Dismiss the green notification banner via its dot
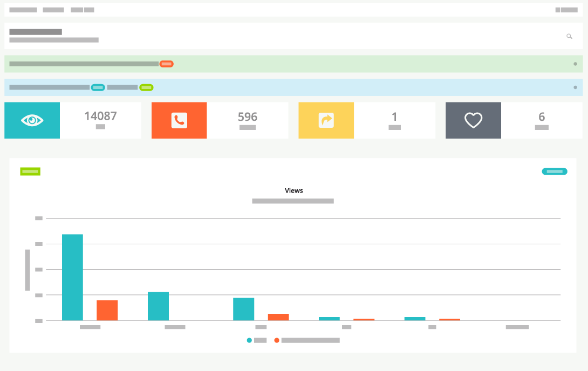 [x=575, y=64]
